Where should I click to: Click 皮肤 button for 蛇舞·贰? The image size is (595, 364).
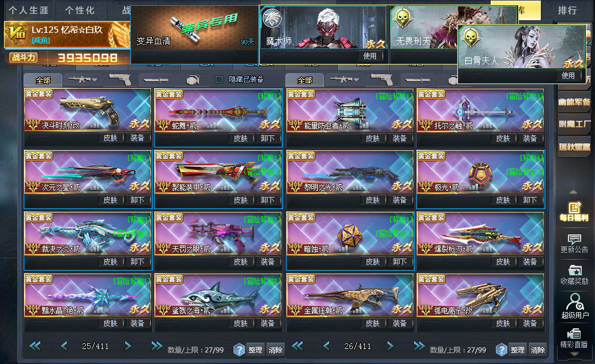(x=240, y=138)
